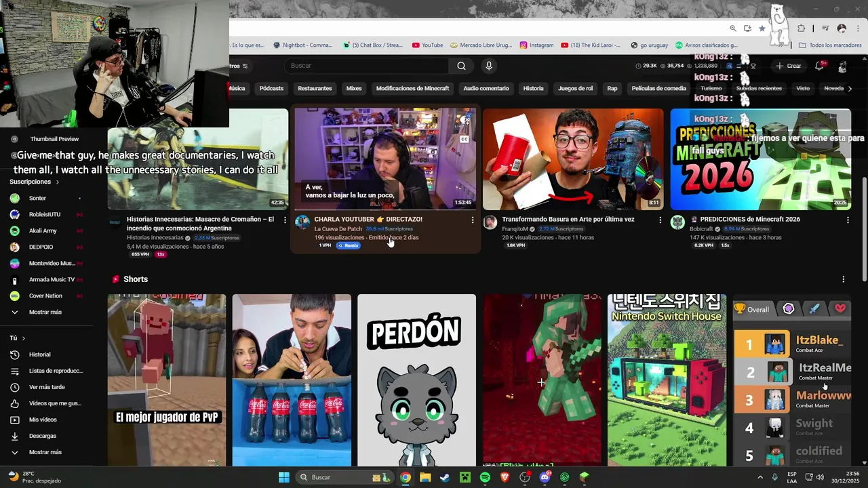This screenshot has height=488, width=868.
Task: Open Steam from the taskbar
Action: coord(445,477)
